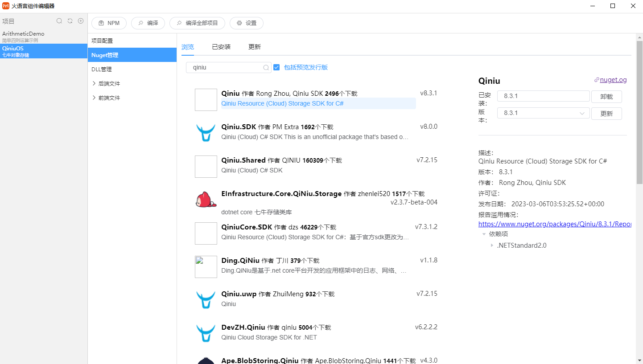This screenshot has width=643, height=364.
Task: Start 编译全部项目 to compile all projects
Action: click(x=197, y=23)
